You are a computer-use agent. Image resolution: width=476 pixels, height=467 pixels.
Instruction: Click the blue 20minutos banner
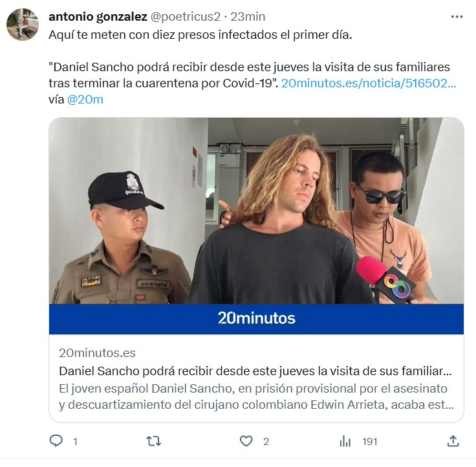[x=256, y=319]
